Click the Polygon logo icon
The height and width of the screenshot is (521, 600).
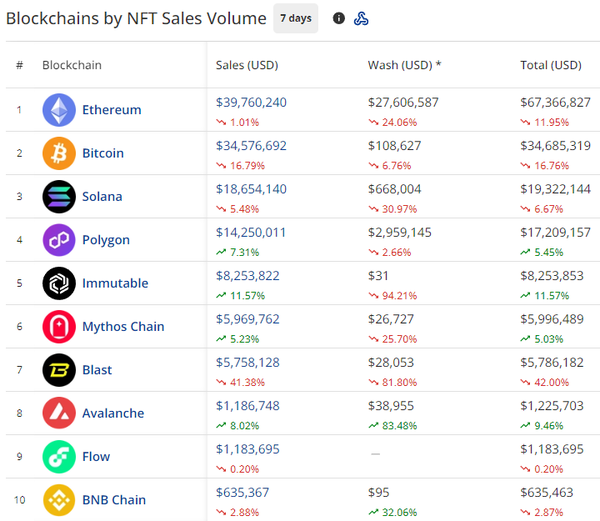[x=59, y=240]
